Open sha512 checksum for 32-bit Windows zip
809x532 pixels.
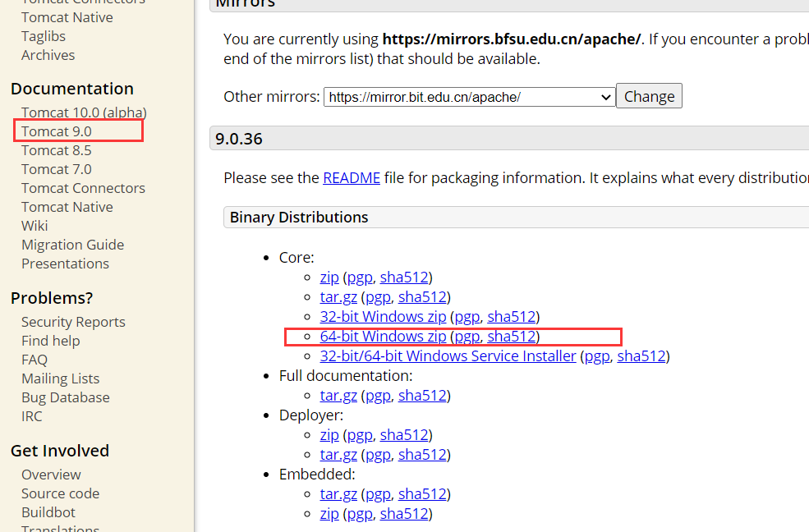click(x=512, y=317)
